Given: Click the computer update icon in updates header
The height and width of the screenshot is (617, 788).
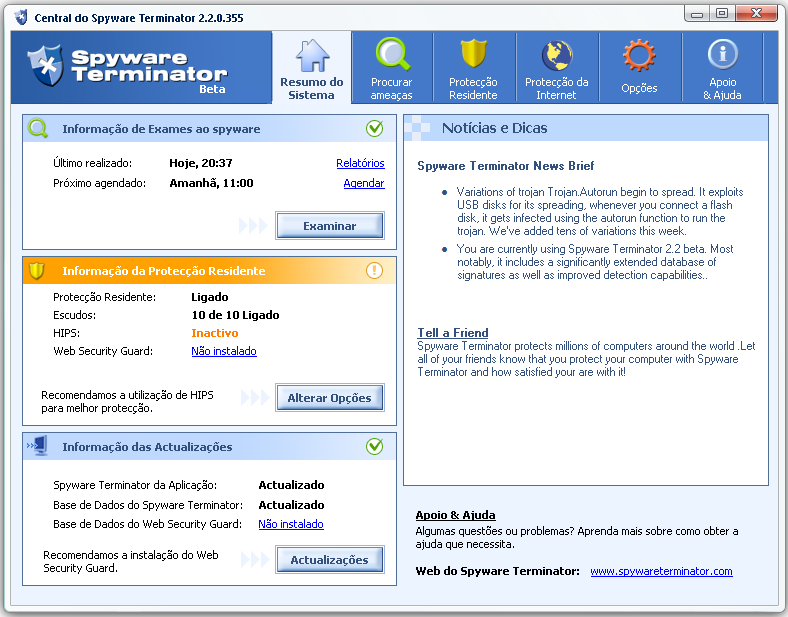Looking at the screenshot, I should coord(37,446).
